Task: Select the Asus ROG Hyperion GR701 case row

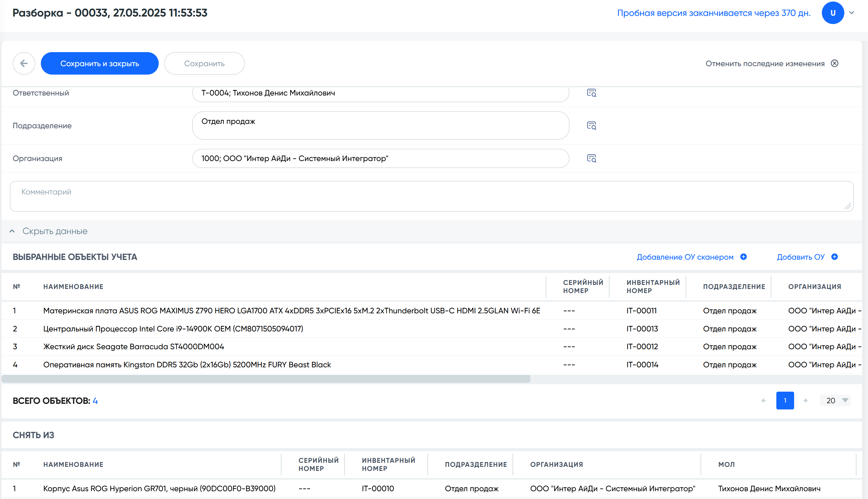Action: [x=432, y=488]
